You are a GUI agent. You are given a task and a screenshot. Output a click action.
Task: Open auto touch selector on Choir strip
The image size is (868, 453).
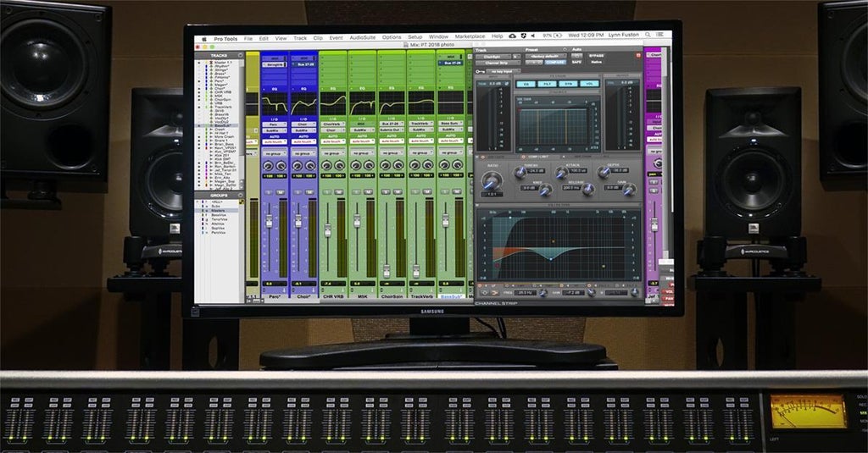pos(303,141)
